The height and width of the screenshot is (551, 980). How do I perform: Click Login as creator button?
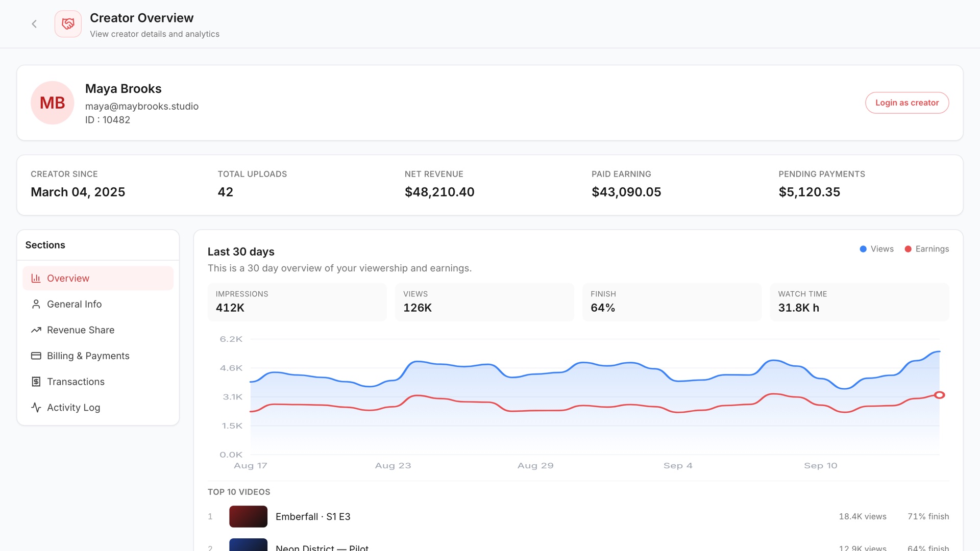click(907, 103)
